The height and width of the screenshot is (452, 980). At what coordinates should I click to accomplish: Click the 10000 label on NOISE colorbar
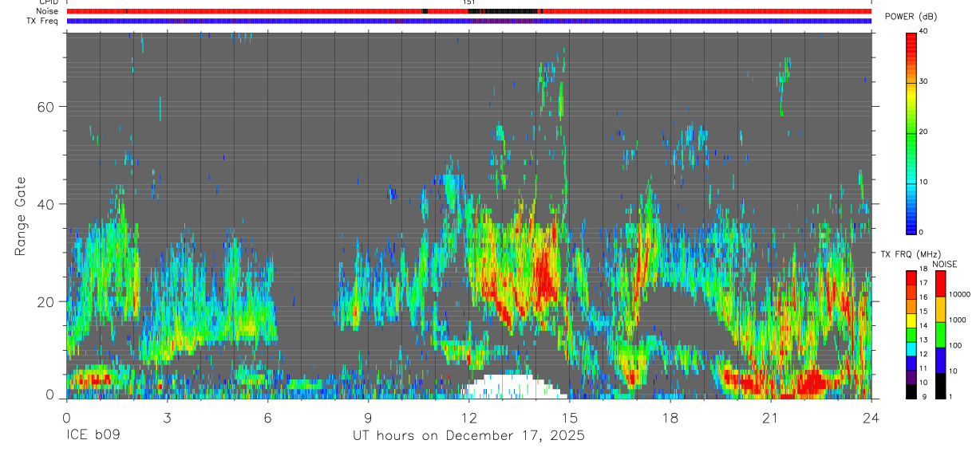click(959, 294)
